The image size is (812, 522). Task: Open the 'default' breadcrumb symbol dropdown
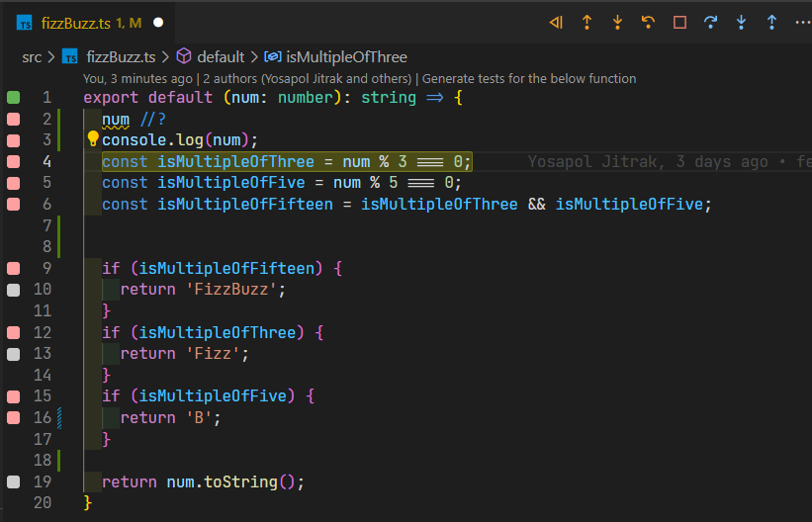(x=220, y=57)
